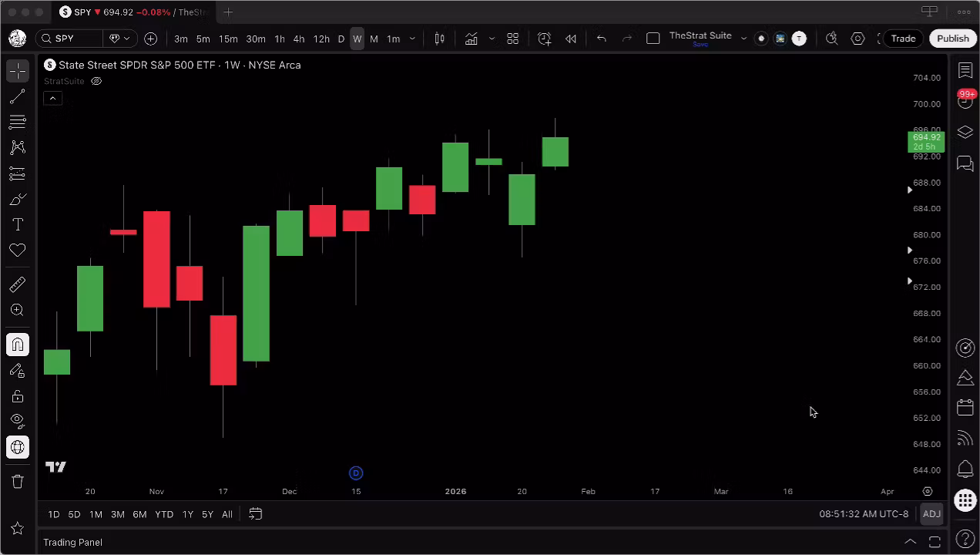Image resolution: width=980 pixels, height=555 pixels.
Task: Select the YTD date range
Action: (x=163, y=514)
